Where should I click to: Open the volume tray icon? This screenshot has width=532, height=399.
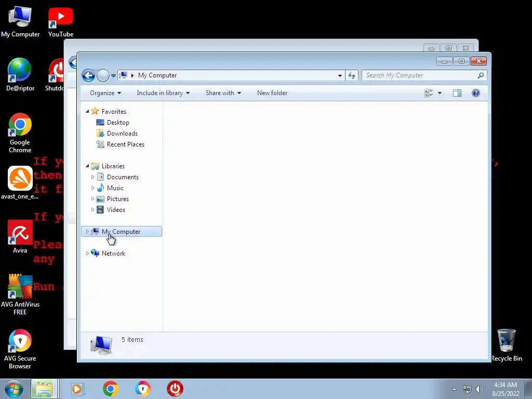[480, 389]
